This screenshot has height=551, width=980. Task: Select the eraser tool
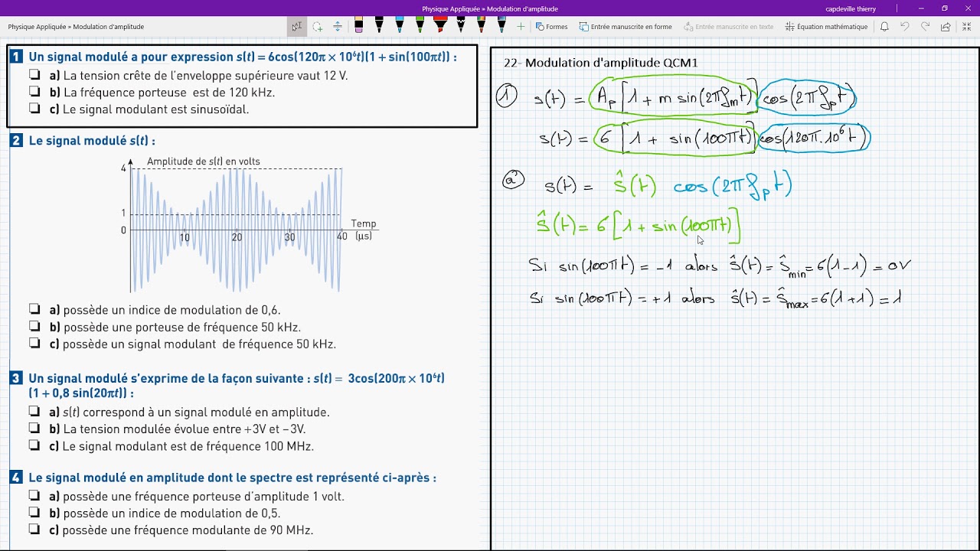358,26
